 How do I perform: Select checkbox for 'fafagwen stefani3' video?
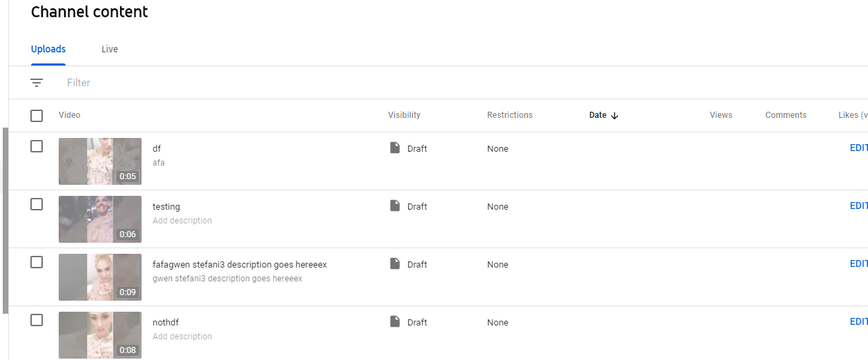(x=37, y=262)
